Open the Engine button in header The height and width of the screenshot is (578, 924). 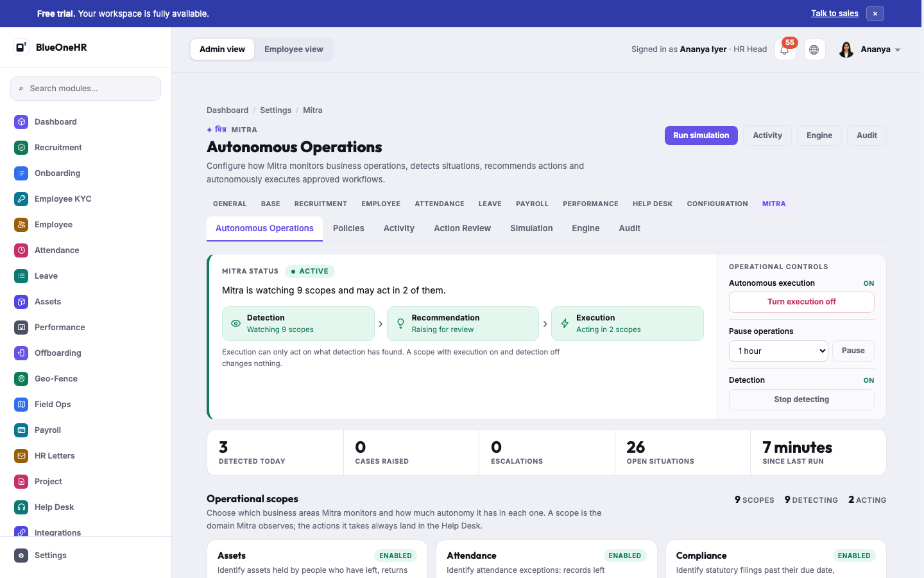(819, 136)
